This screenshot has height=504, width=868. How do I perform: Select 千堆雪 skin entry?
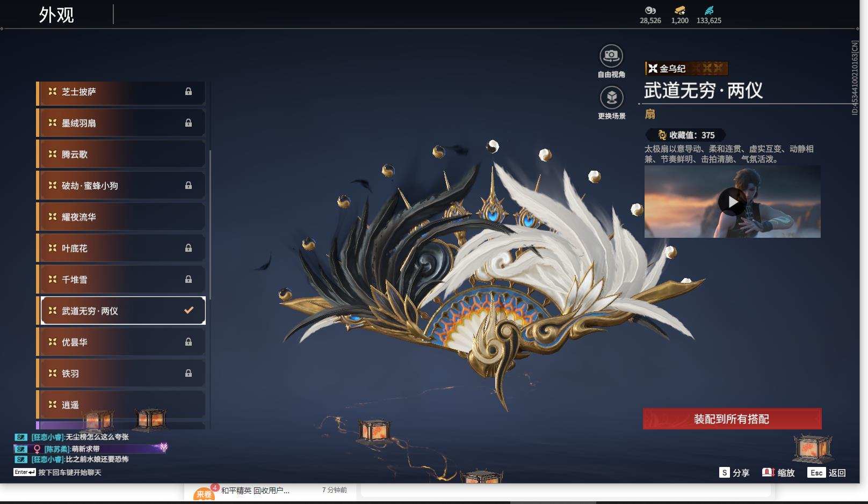pos(121,279)
